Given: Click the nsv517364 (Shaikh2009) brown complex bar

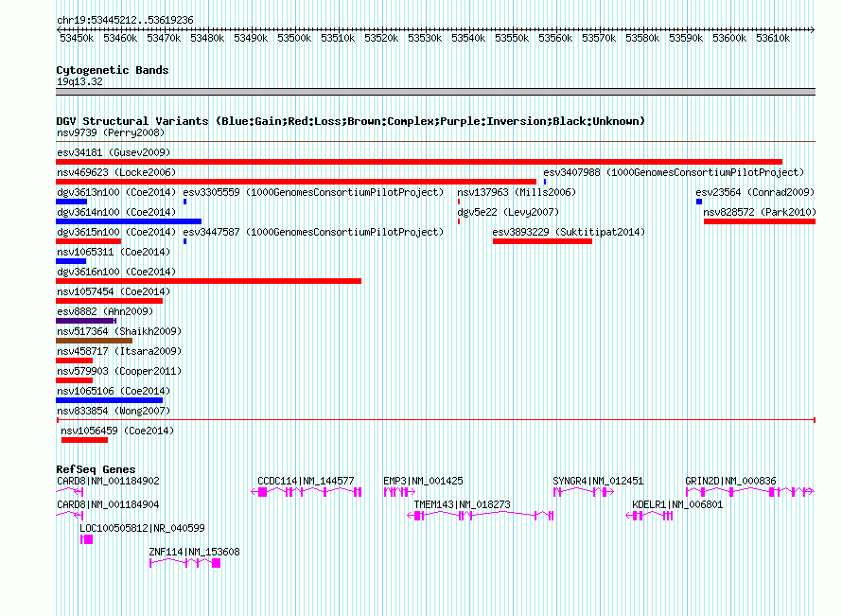Looking at the screenshot, I should [94, 341].
